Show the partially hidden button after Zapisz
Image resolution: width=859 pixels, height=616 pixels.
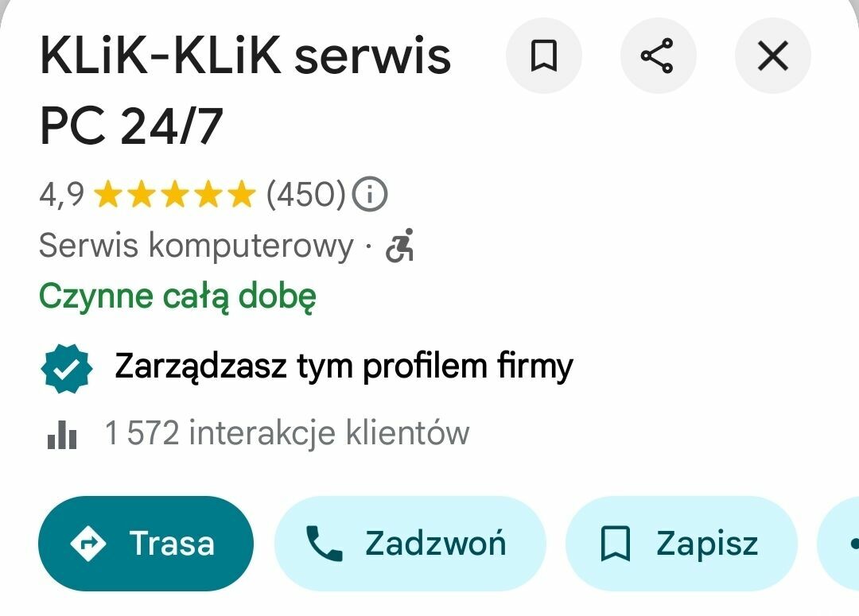[x=838, y=544]
